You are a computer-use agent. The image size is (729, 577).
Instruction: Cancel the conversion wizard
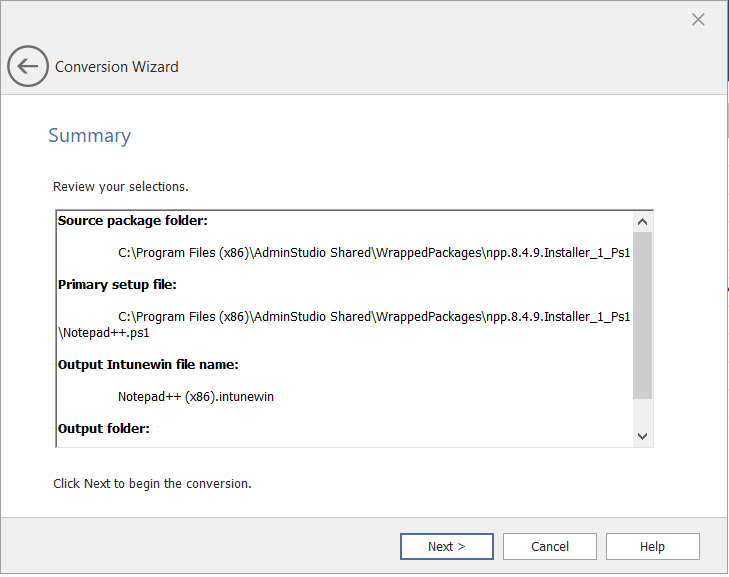click(x=550, y=546)
